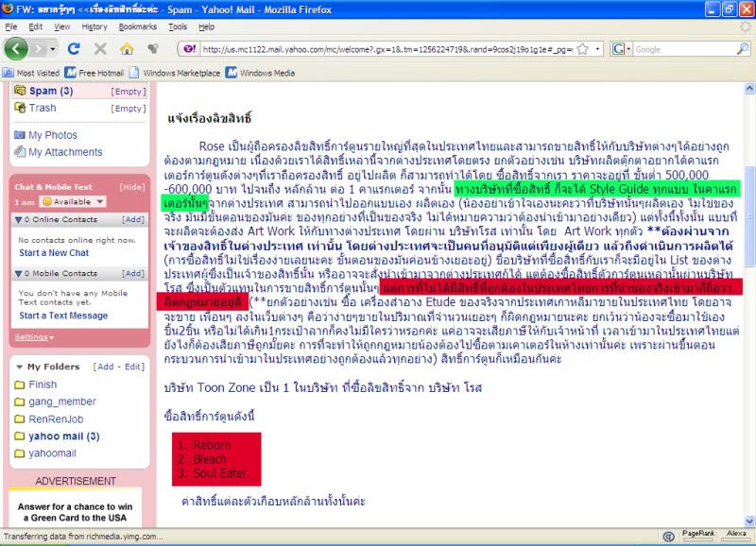
Task: Click the My Attachments paperclip icon
Action: [20, 152]
